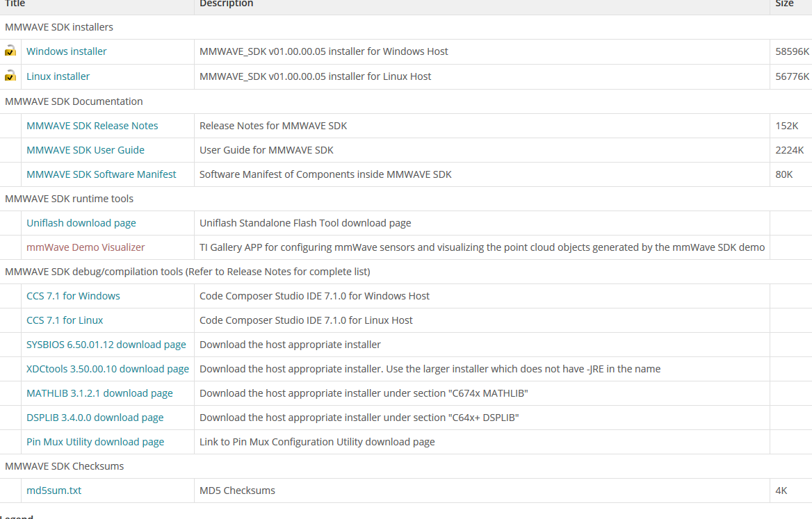The height and width of the screenshot is (519, 812).
Task: Click the 'MMWAVE SDK runtime tools' heading
Action: click(69, 199)
